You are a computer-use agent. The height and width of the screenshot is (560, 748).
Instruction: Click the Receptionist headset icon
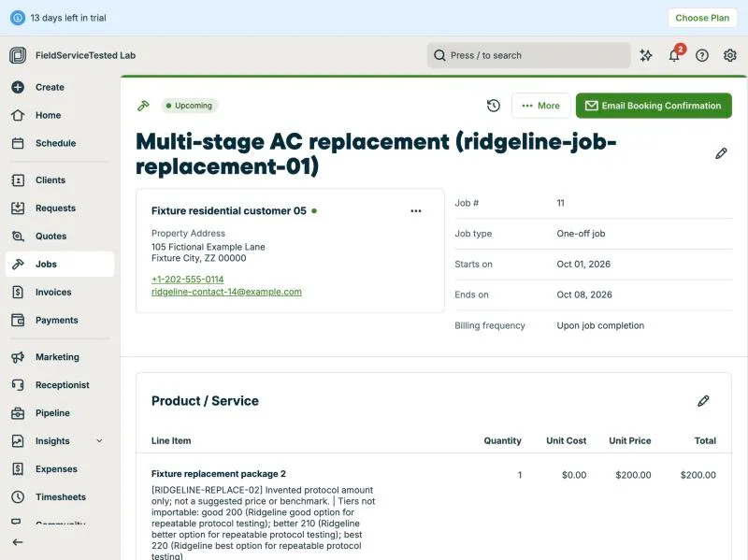pos(18,385)
